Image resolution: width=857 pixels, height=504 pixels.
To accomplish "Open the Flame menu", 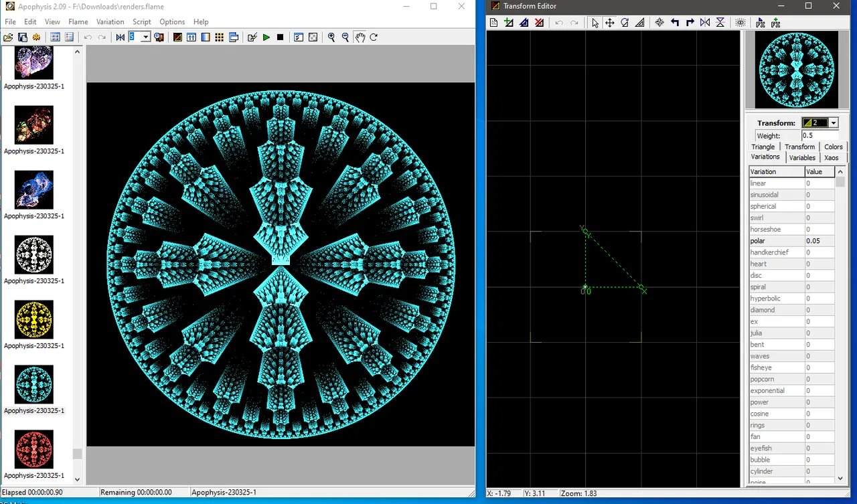I will pyautogui.click(x=78, y=22).
